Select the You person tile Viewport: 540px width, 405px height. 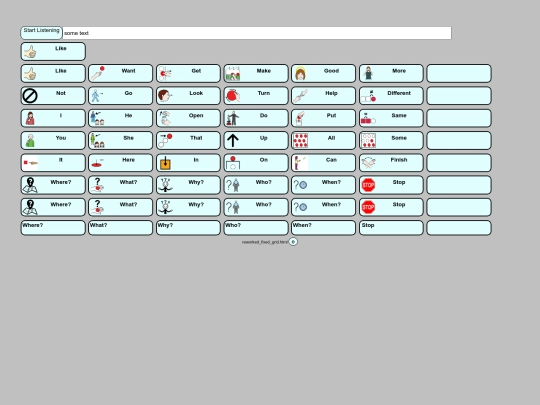click(53, 141)
